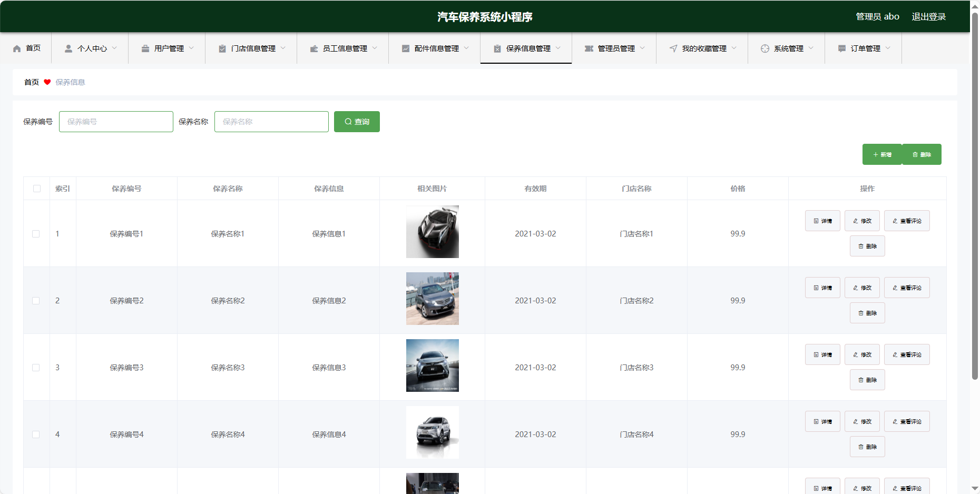
Task: Click the 配件信息管理 chart icon
Action: 406,48
